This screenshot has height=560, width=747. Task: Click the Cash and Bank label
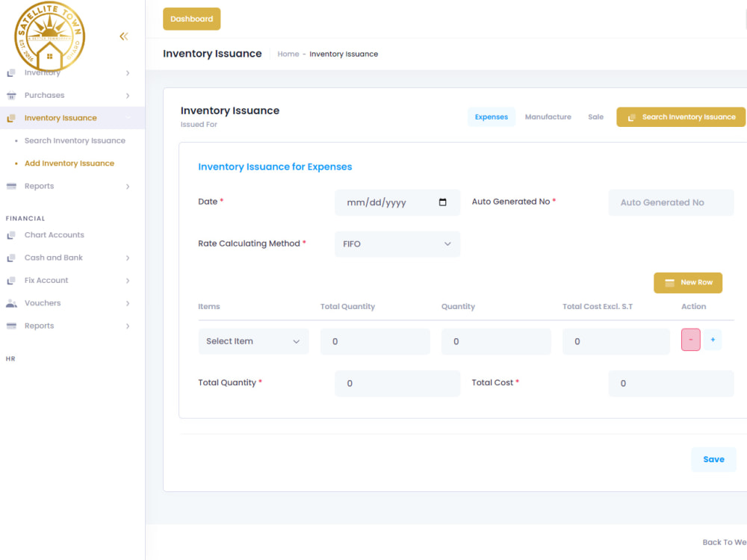click(x=53, y=258)
